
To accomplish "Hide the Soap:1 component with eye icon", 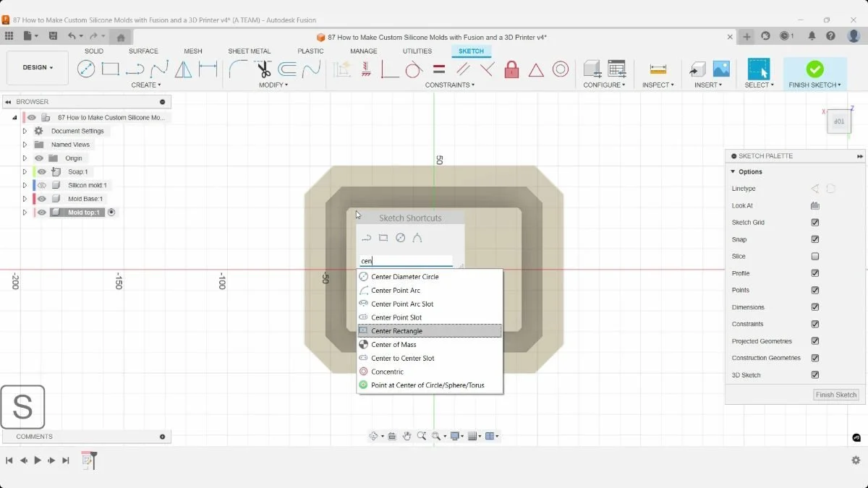I will 42,172.
